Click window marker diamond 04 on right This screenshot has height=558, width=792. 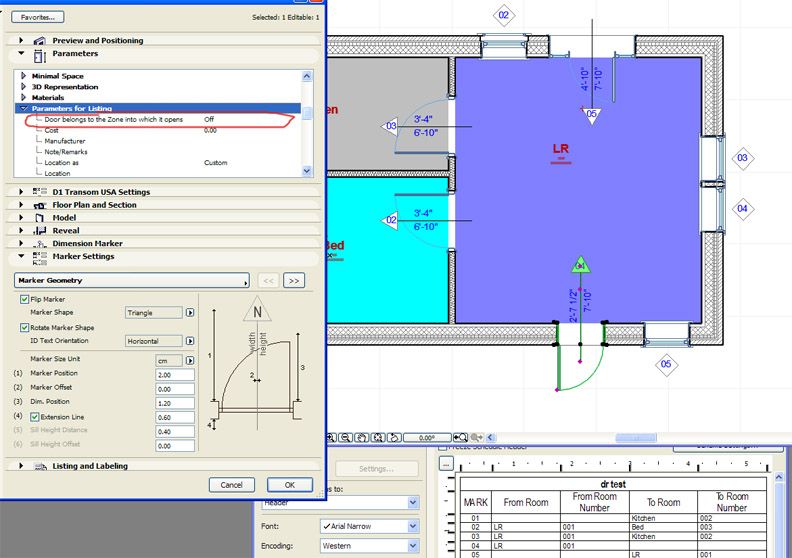743,209
